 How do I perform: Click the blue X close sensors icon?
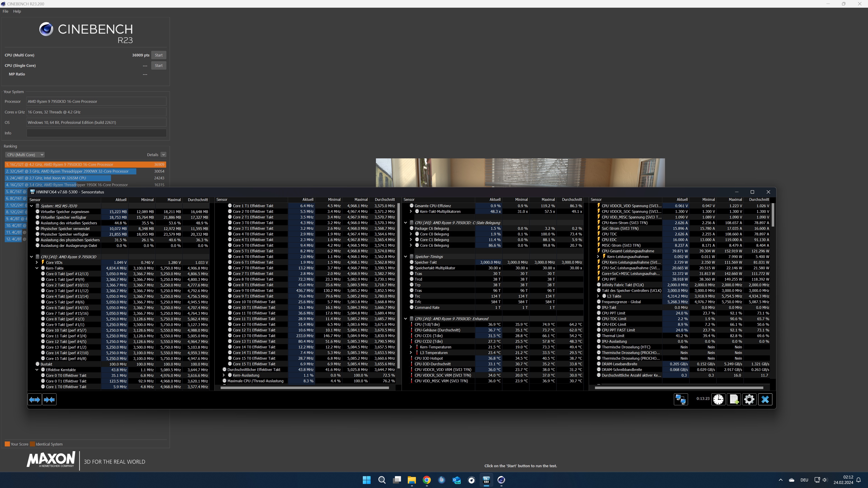pyautogui.click(x=765, y=399)
